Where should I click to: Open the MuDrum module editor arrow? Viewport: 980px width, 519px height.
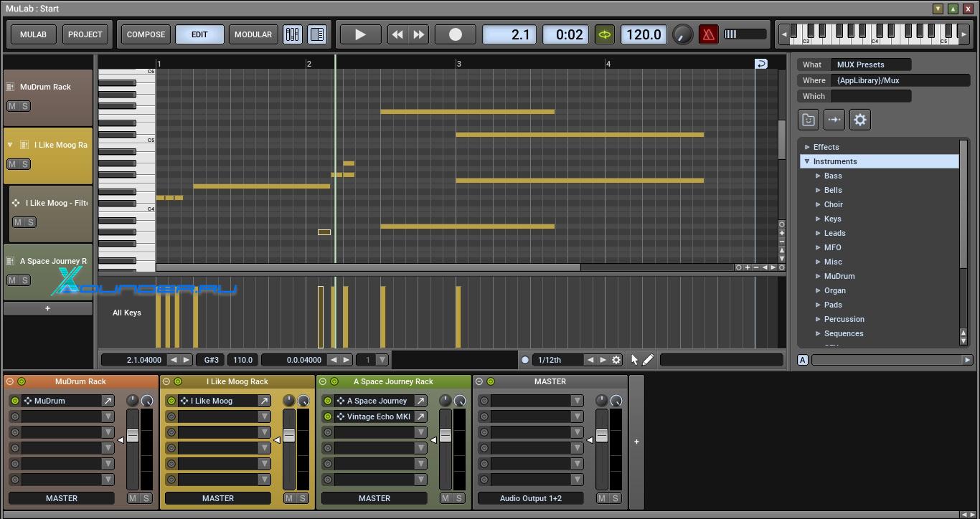pyautogui.click(x=108, y=401)
